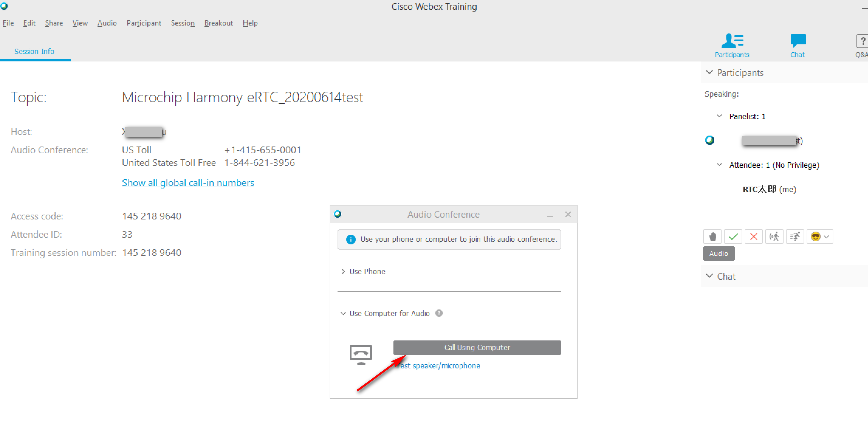Open the Chat panel icon
Screen dimensions: 868x445
[798, 46]
